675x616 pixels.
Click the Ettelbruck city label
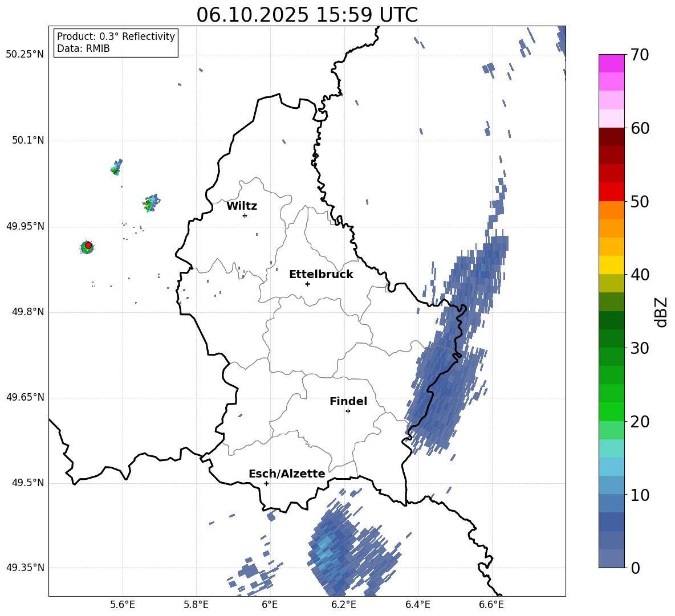[x=321, y=275]
